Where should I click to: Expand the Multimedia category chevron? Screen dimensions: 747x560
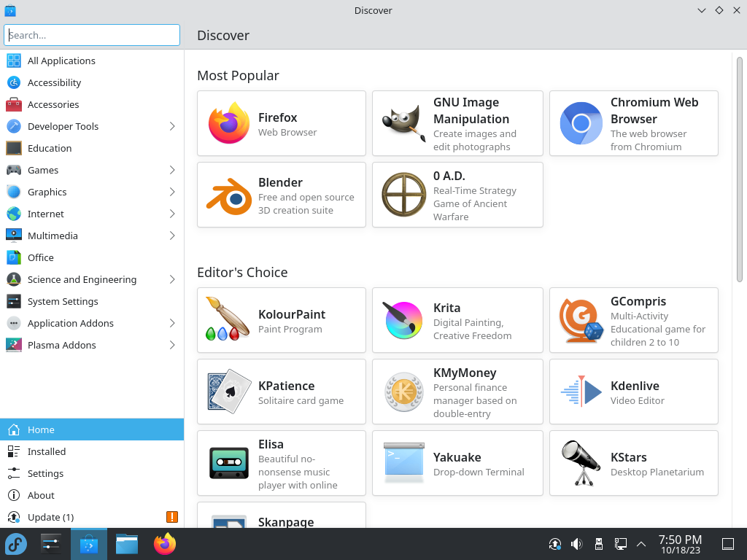(x=172, y=236)
